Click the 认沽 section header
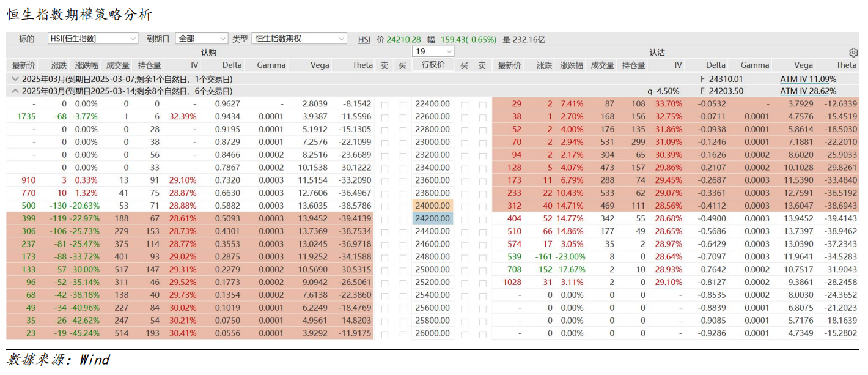Screen dimensions: 868x375 click(x=657, y=53)
